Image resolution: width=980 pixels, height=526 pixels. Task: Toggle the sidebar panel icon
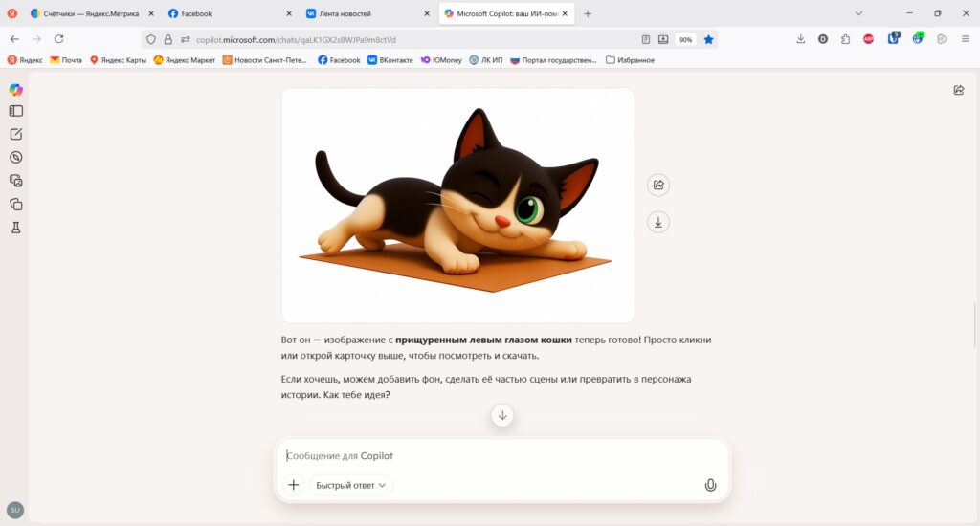[16, 111]
